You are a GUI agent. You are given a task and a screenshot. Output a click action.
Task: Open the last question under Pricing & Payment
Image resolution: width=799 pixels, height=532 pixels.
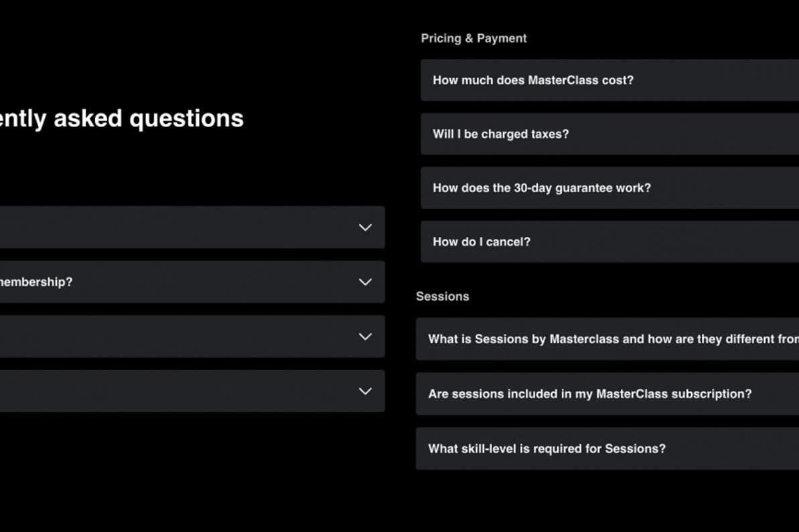click(x=603, y=242)
